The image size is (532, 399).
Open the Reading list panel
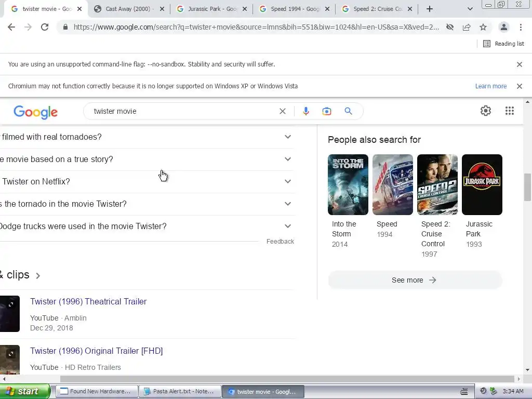point(503,44)
